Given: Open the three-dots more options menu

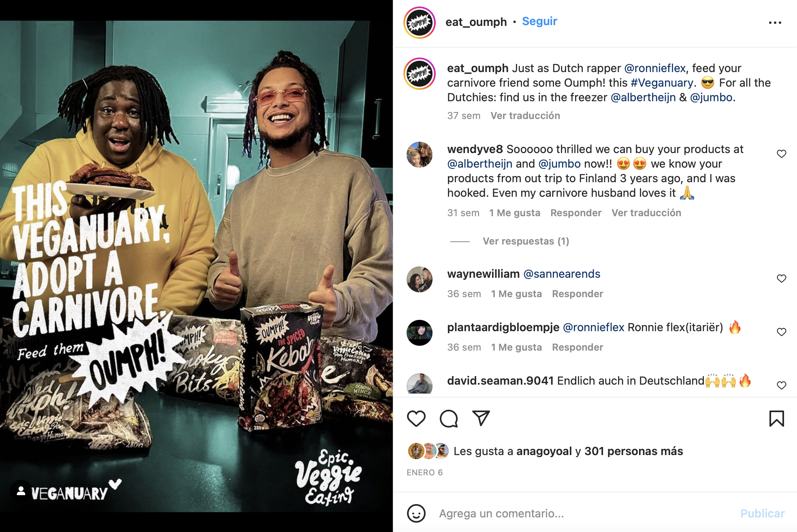Looking at the screenshot, I should pyautogui.click(x=775, y=23).
